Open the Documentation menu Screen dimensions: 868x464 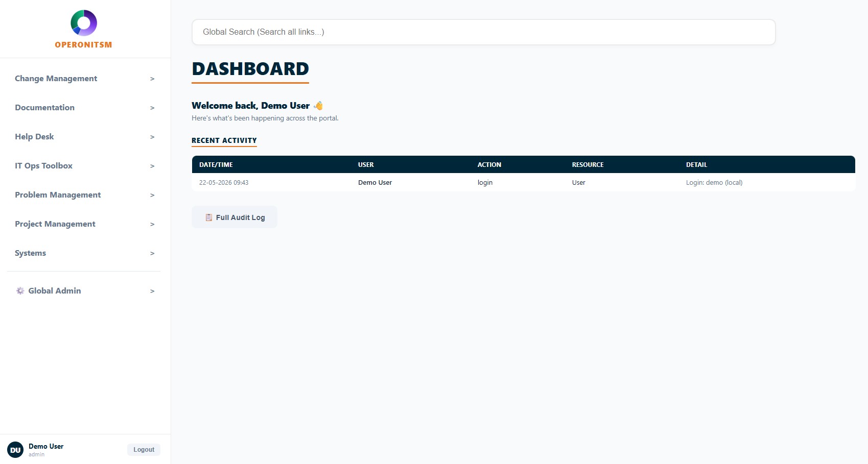click(x=84, y=108)
